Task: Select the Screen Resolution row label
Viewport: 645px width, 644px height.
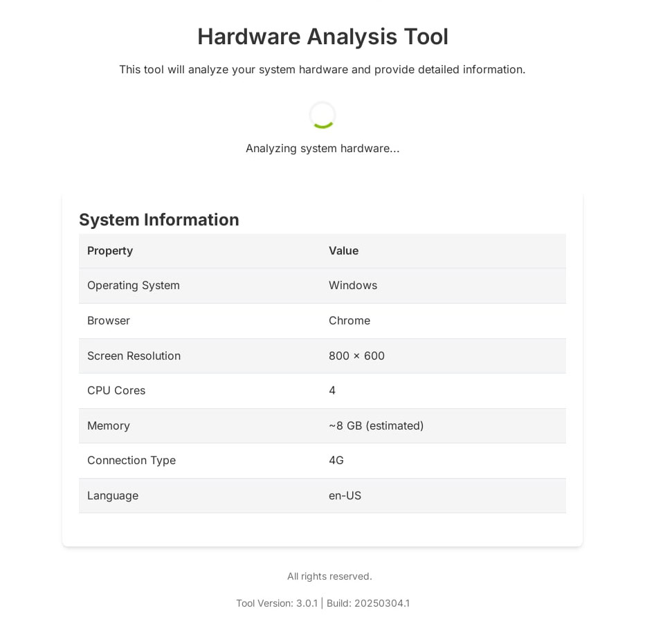Action: (134, 356)
